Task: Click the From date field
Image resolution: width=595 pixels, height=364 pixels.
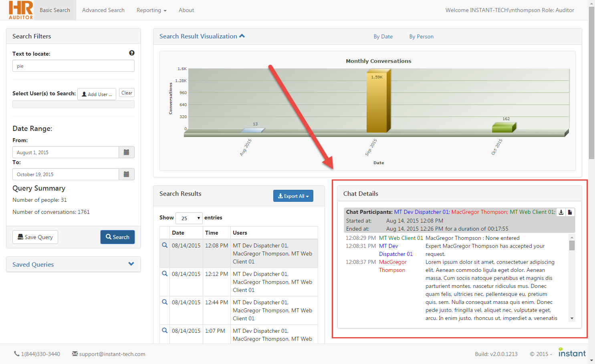Action: pyautogui.click(x=66, y=152)
